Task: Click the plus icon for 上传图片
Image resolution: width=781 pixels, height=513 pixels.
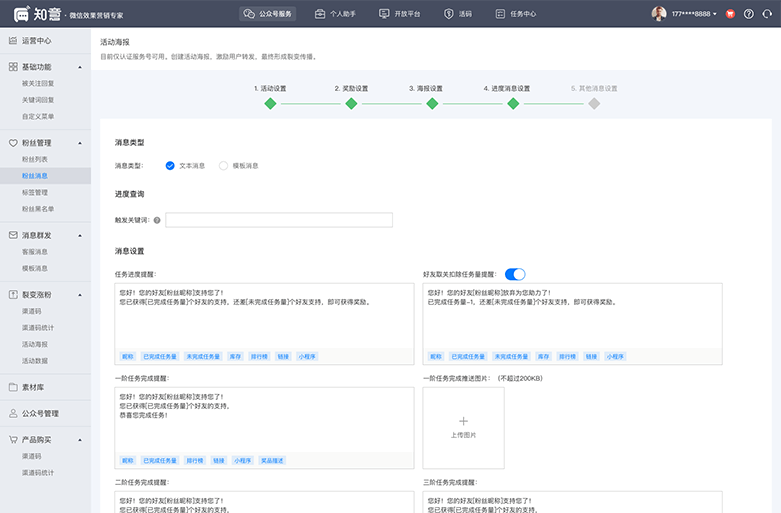Action: (463, 421)
